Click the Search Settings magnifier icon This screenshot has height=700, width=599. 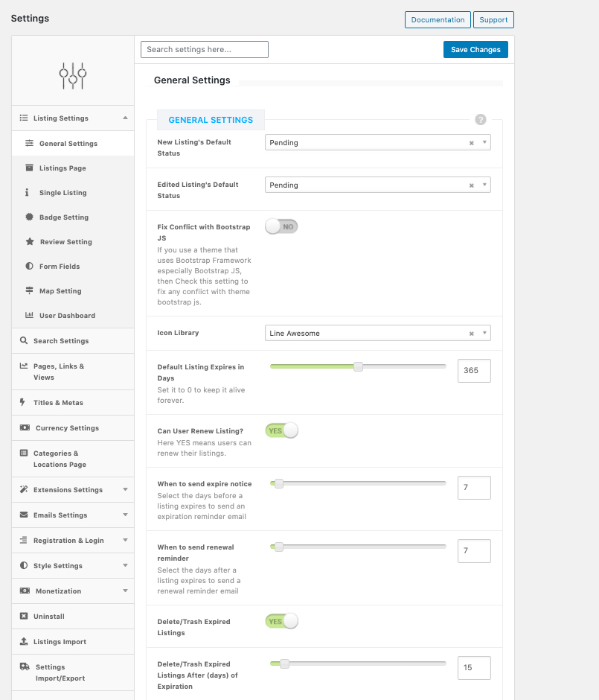pos(24,340)
